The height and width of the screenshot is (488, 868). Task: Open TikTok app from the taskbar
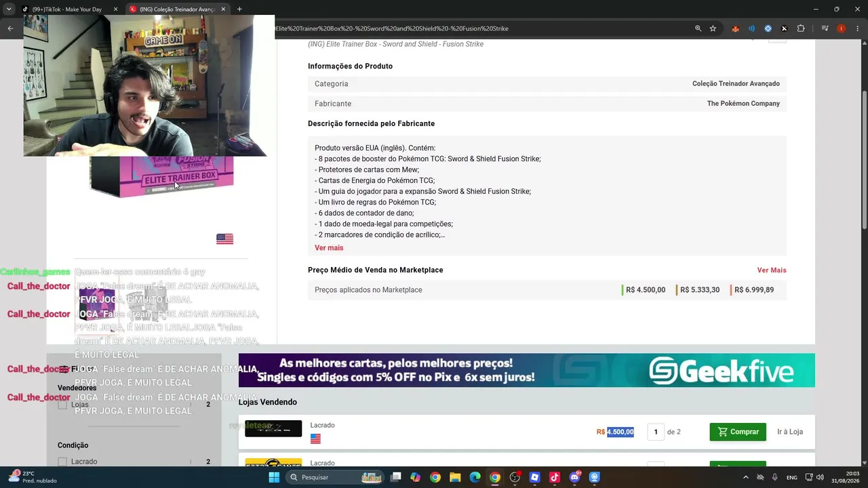click(555, 477)
